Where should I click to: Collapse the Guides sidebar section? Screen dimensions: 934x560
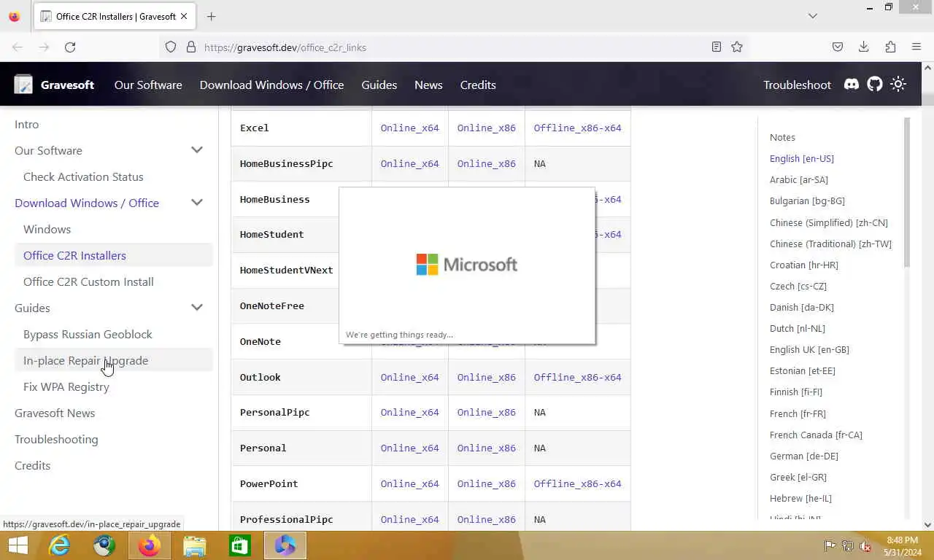tap(197, 308)
